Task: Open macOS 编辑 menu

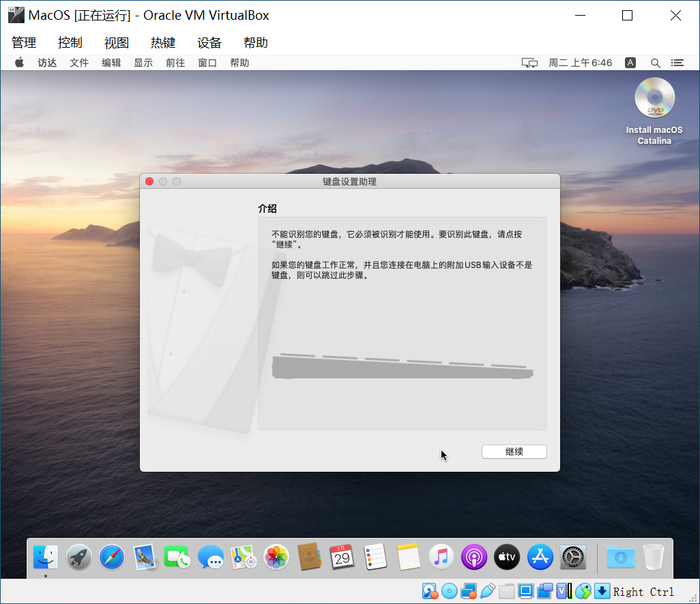Action: (111, 63)
